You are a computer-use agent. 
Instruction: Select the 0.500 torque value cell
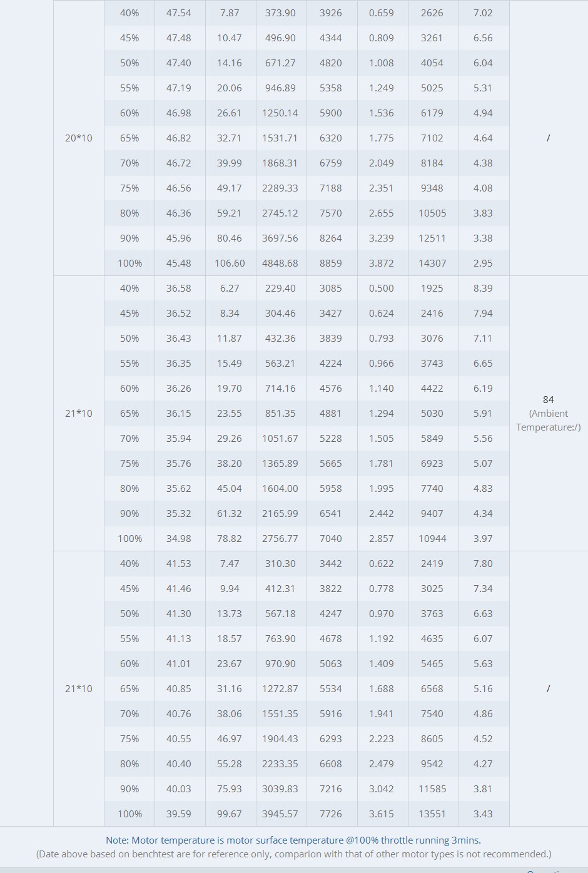point(382,288)
